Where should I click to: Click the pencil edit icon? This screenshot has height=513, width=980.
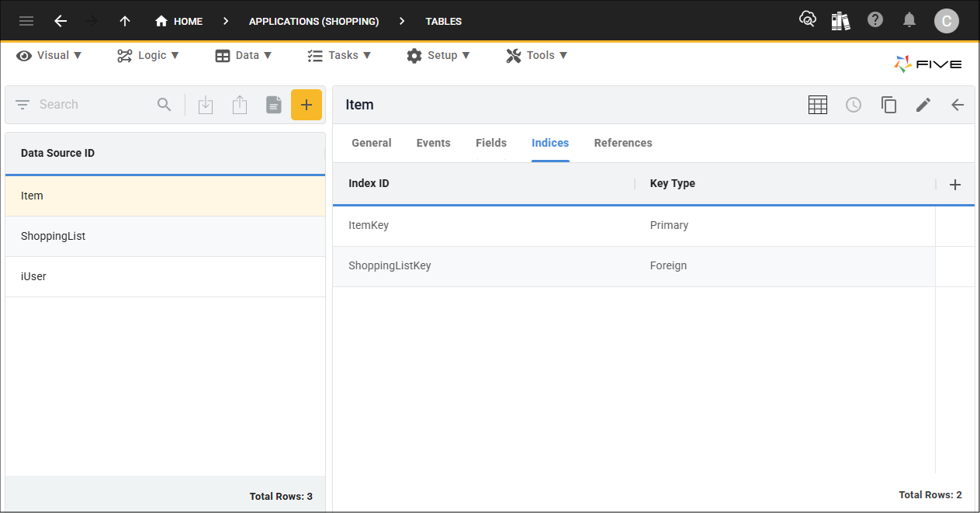(x=923, y=105)
